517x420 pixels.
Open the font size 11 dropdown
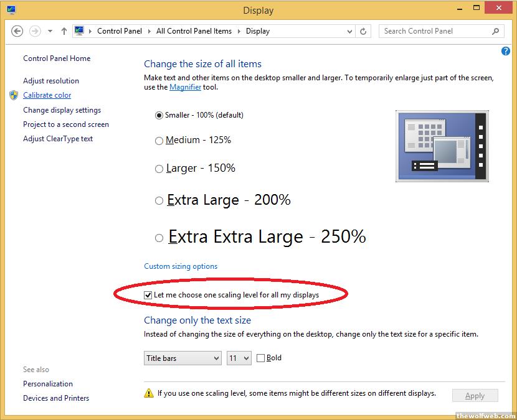point(239,358)
